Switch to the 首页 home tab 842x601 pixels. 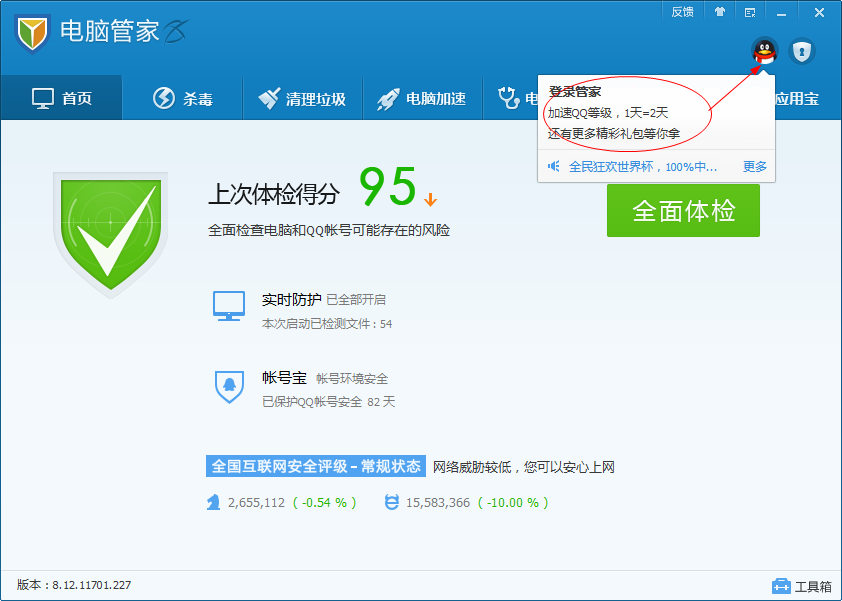coord(61,97)
